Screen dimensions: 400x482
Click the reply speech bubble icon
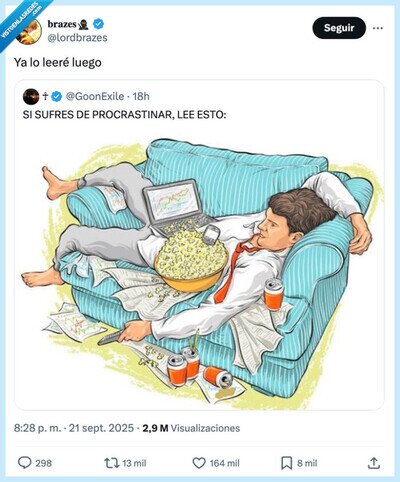click(24, 463)
